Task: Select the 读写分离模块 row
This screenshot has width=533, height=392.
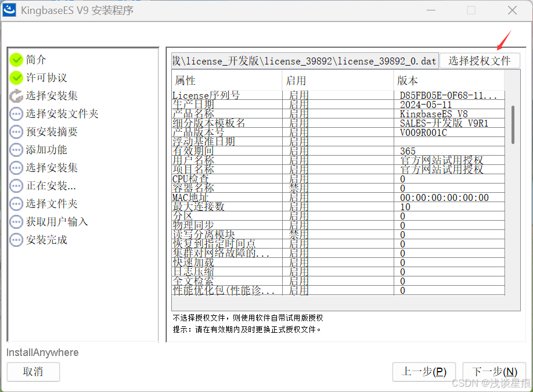Action: pos(338,235)
